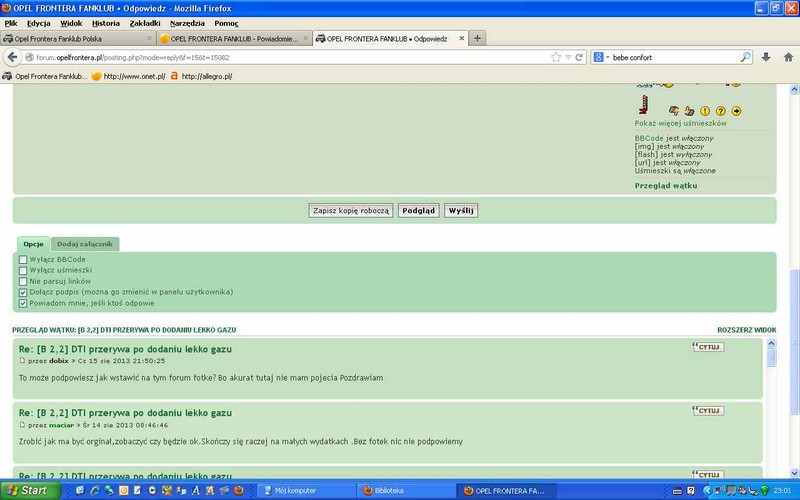Click the magnifier icon in search box

click(x=745, y=57)
